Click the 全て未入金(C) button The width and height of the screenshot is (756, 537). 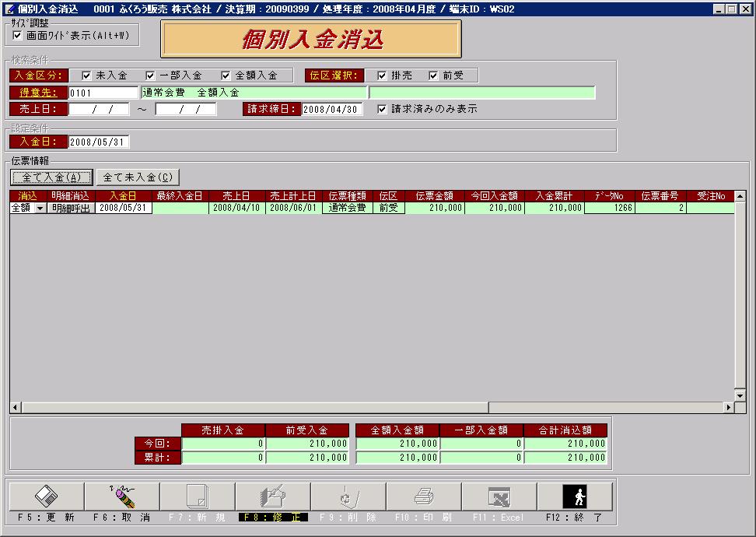pyautogui.click(x=138, y=177)
